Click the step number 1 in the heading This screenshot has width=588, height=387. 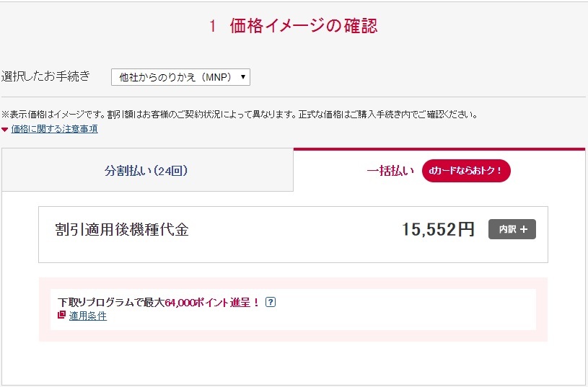pyautogui.click(x=213, y=27)
